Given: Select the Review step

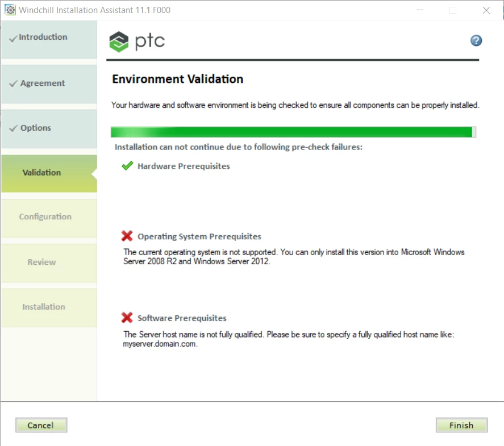Looking at the screenshot, I should [49, 263].
